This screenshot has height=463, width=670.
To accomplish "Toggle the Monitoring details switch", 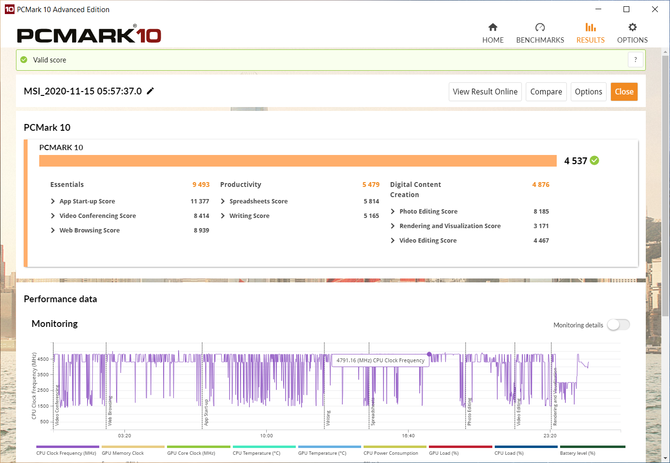I will click(x=618, y=324).
